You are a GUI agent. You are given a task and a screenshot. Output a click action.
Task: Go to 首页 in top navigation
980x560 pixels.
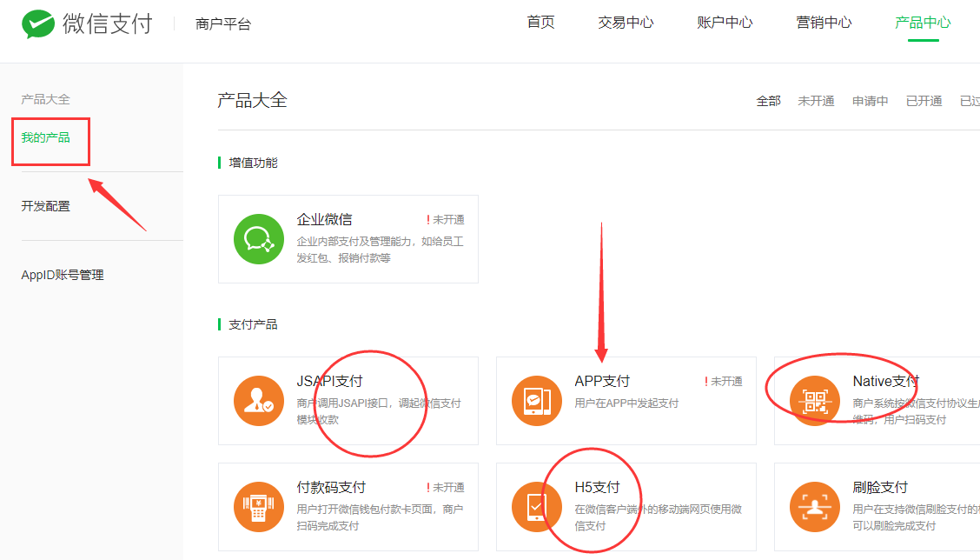pyautogui.click(x=540, y=23)
